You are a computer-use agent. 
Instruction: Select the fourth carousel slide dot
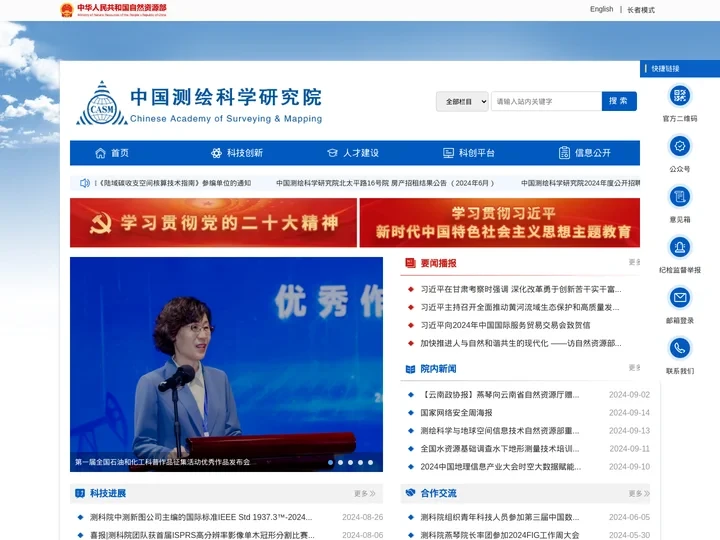[360, 462]
